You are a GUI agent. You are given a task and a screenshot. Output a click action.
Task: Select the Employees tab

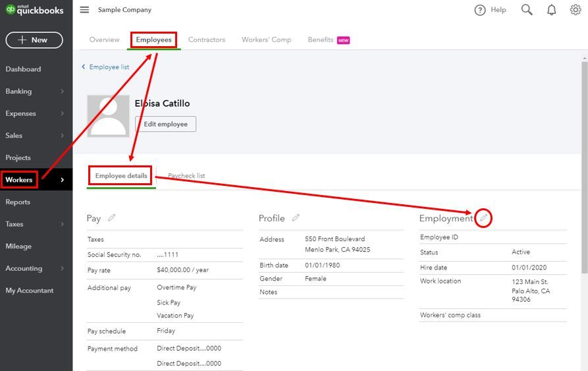154,40
